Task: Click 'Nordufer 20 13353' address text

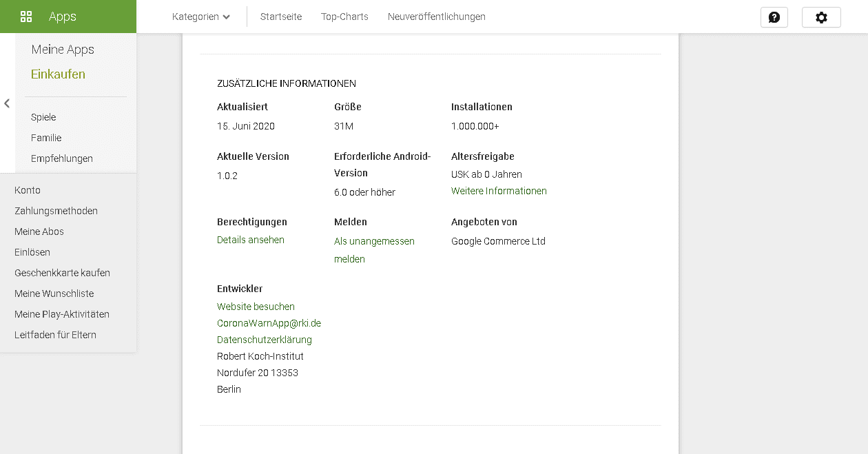Action: pos(258,373)
